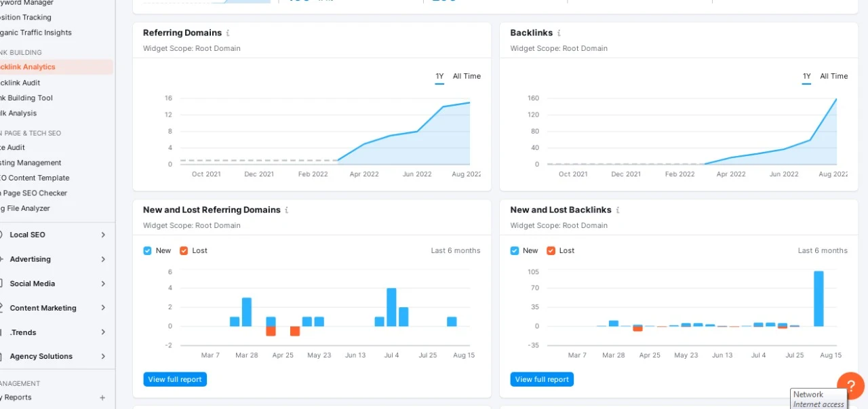This screenshot has height=409, width=868.
Task: Click Referring Domains widget title
Action: coord(182,33)
